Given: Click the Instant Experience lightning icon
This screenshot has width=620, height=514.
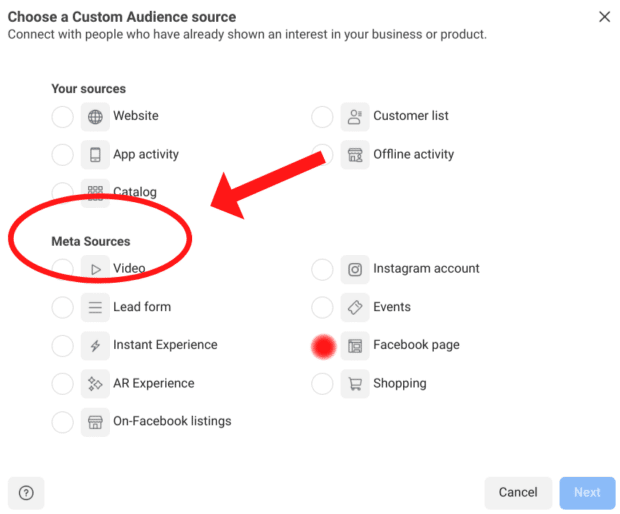Looking at the screenshot, I should tap(95, 345).
